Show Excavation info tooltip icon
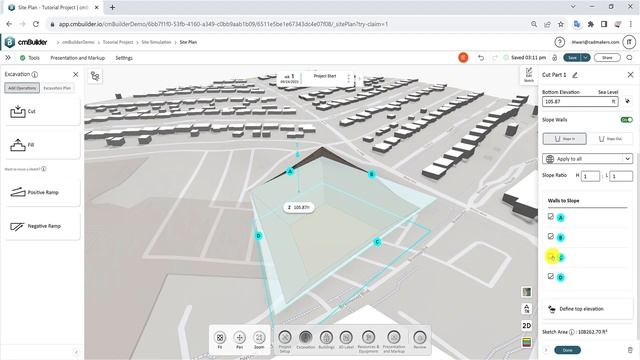 pyautogui.click(x=35, y=74)
